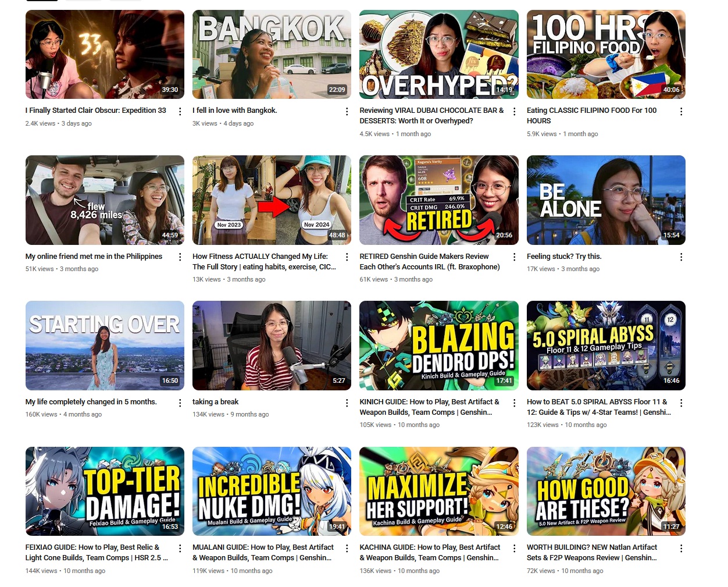728x587 pixels.
Task: Play the Nov 2023 to Nov 2024 thumbnail
Action: click(272, 200)
